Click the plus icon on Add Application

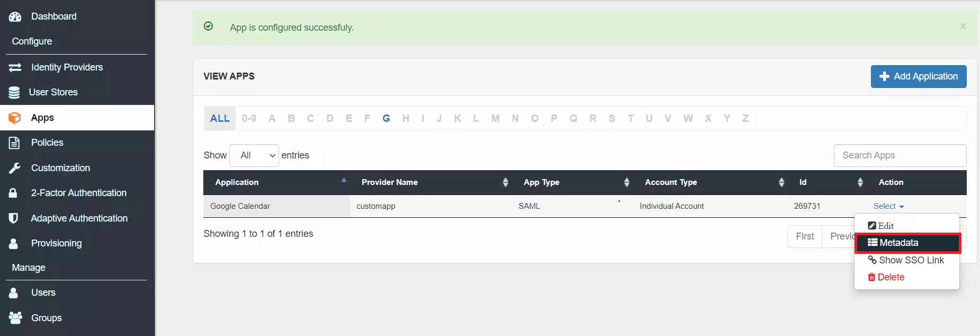884,76
